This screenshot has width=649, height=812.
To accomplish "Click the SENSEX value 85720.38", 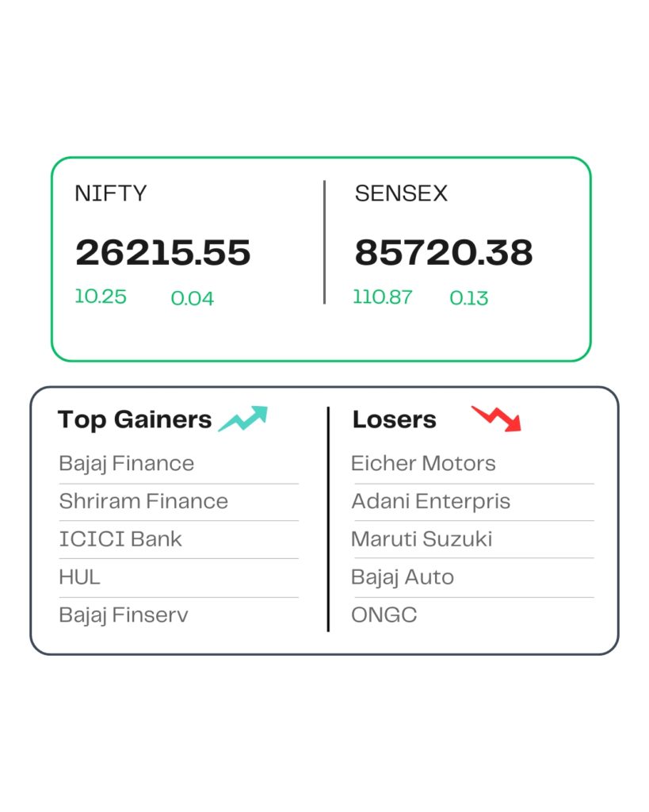I will 444,253.
